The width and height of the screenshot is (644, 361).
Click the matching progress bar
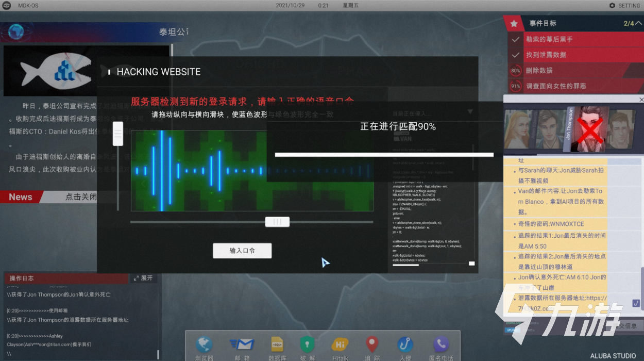[384, 154]
